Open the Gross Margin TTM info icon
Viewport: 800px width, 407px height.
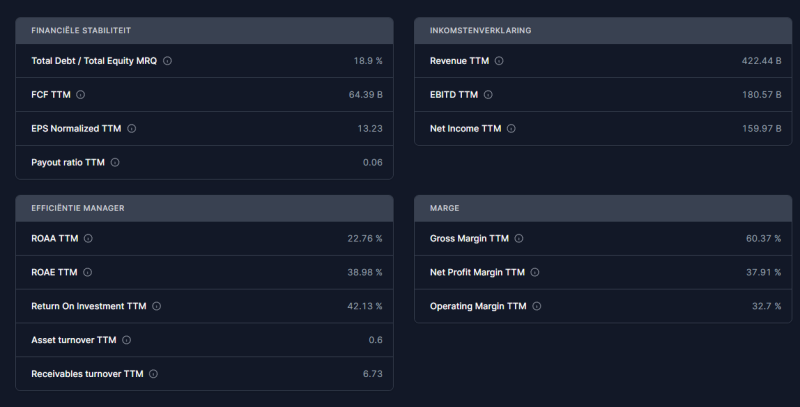click(x=519, y=238)
